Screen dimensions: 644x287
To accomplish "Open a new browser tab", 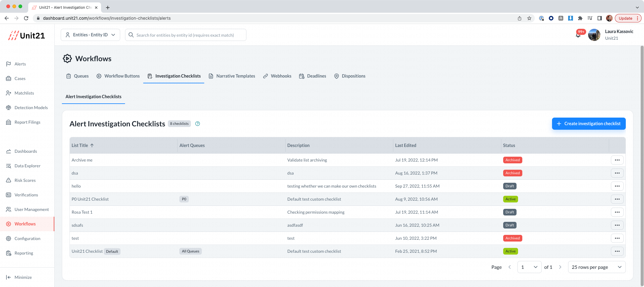I will 108,8.
